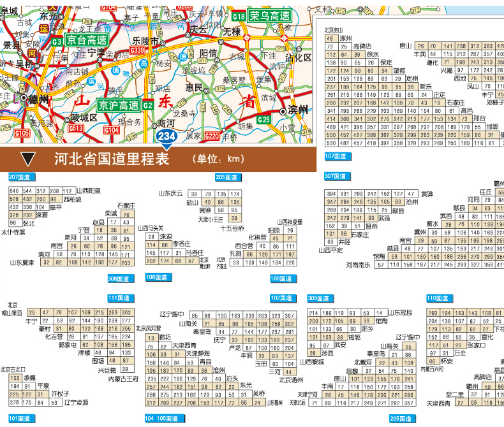Viewport: 504px width, 427px height.
Task: Click the G25 green highway shield
Action: (x=263, y=119)
